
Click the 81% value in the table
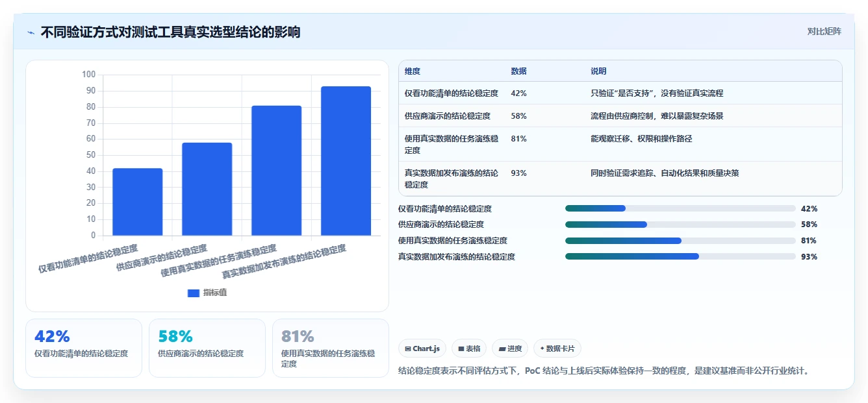518,139
